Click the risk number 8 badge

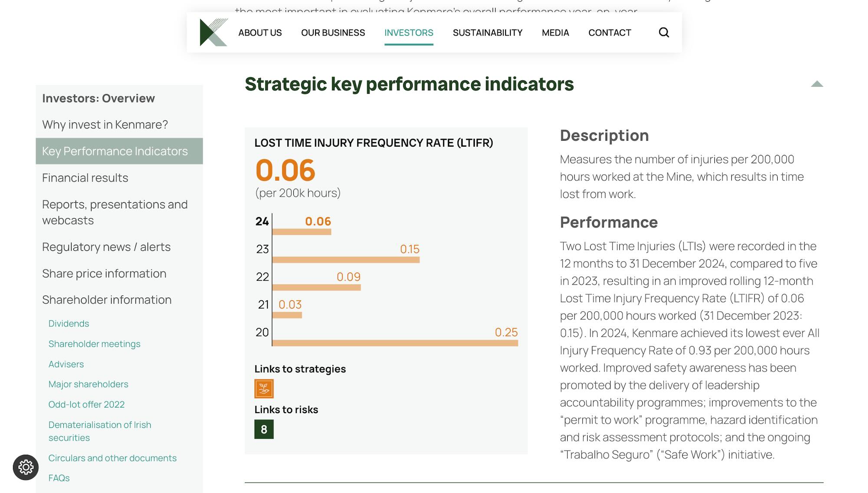[x=264, y=429]
